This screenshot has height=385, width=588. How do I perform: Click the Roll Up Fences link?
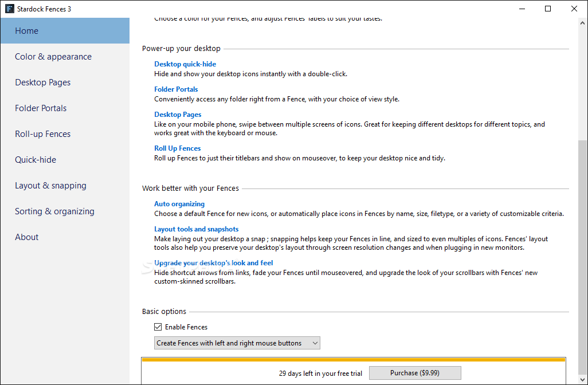[x=178, y=148]
